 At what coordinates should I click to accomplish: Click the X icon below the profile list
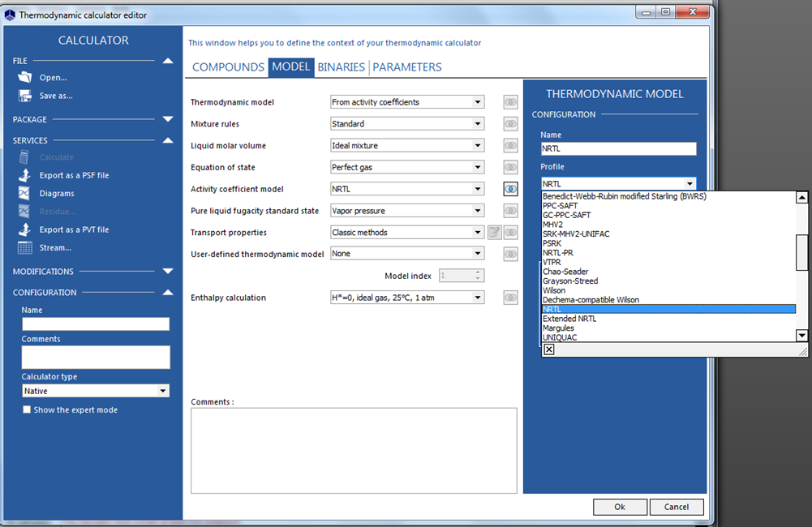click(549, 349)
